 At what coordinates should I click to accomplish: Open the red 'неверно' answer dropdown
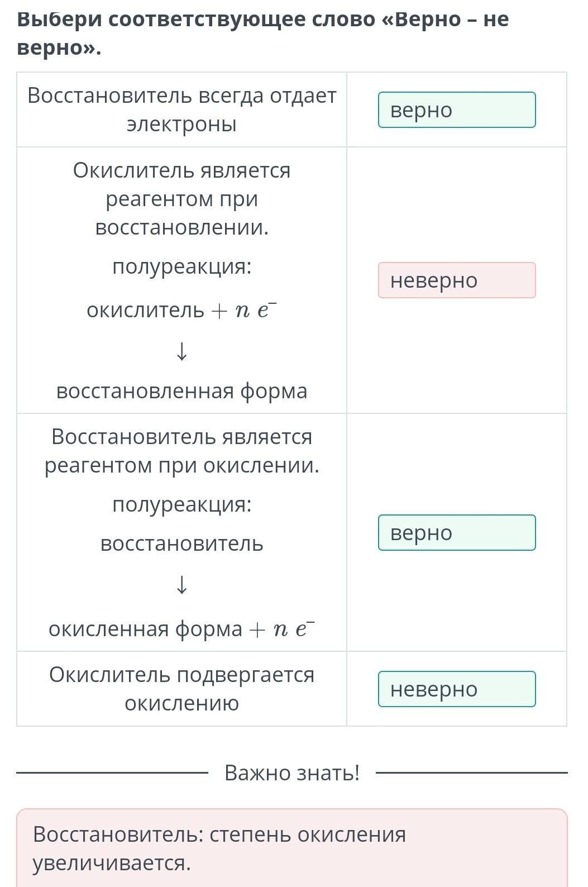[457, 280]
